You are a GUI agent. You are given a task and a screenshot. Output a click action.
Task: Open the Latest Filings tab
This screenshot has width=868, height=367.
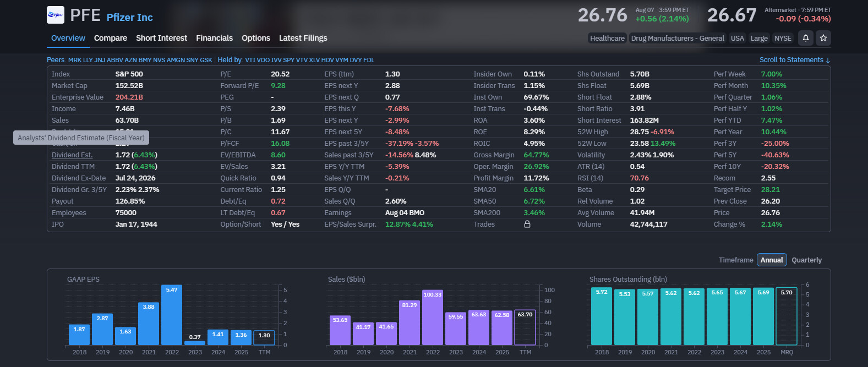pos(303,38)
